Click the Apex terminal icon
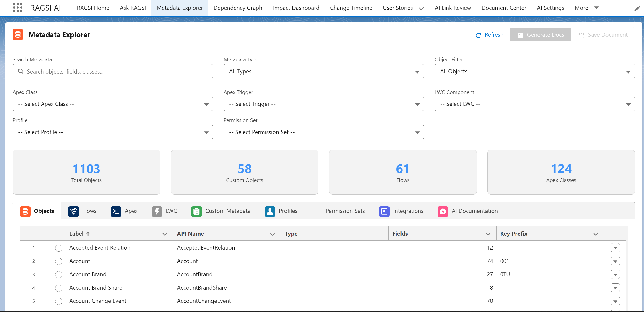Screen dimensions: 644x312 [x=116, y=211]
